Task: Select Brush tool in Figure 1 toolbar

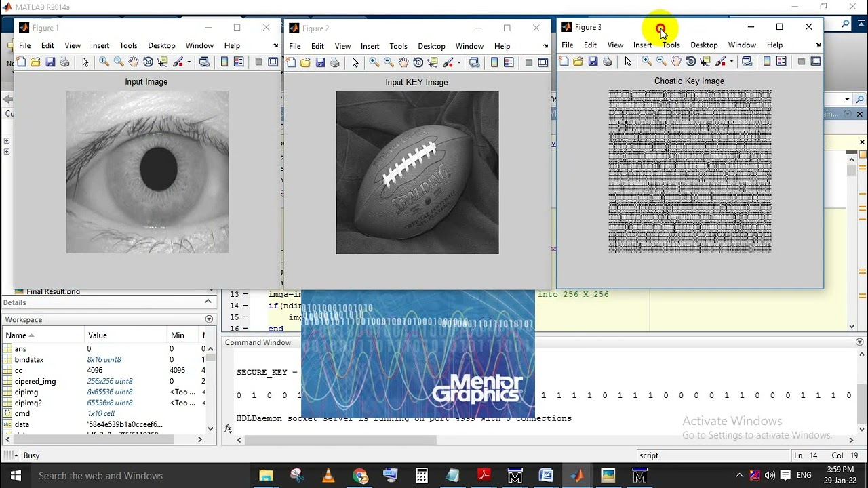Action: (x=178, y=62)
